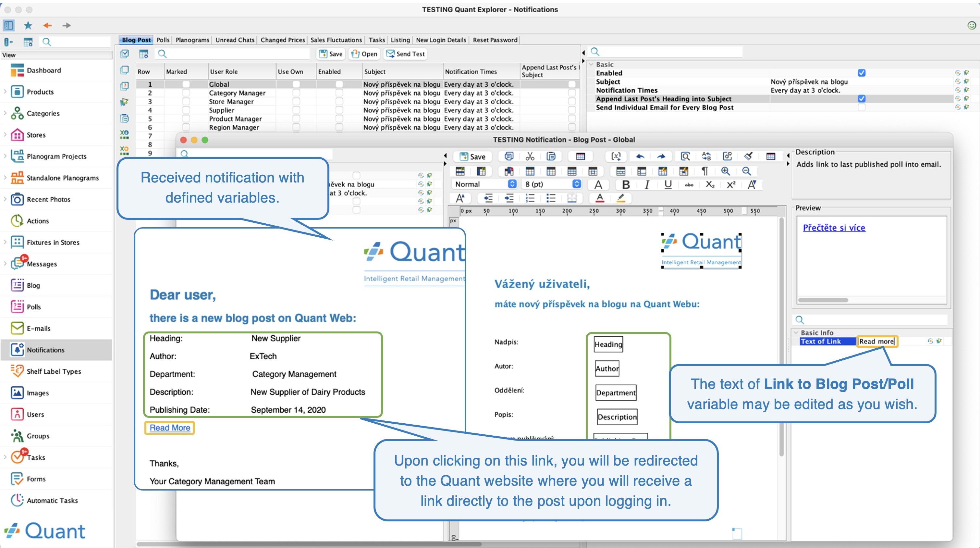Toggle the Enabled checkbox in the Basic properties
Screen dimensions: 980x548
click(861, 73)
